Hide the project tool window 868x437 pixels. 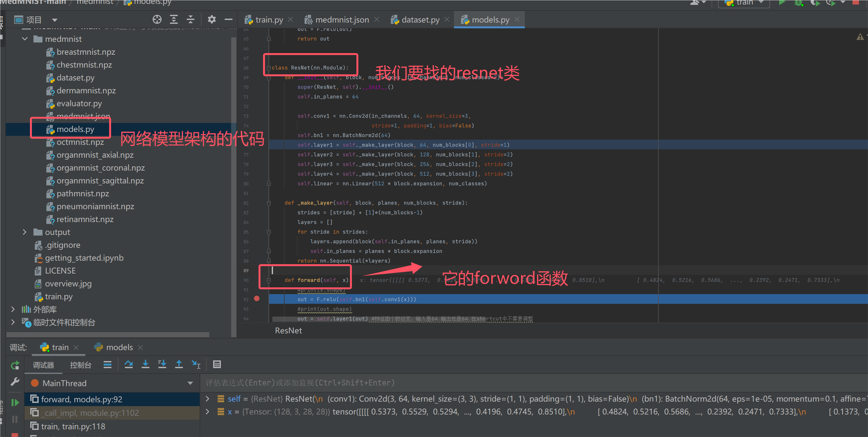[x=229, y=20]
